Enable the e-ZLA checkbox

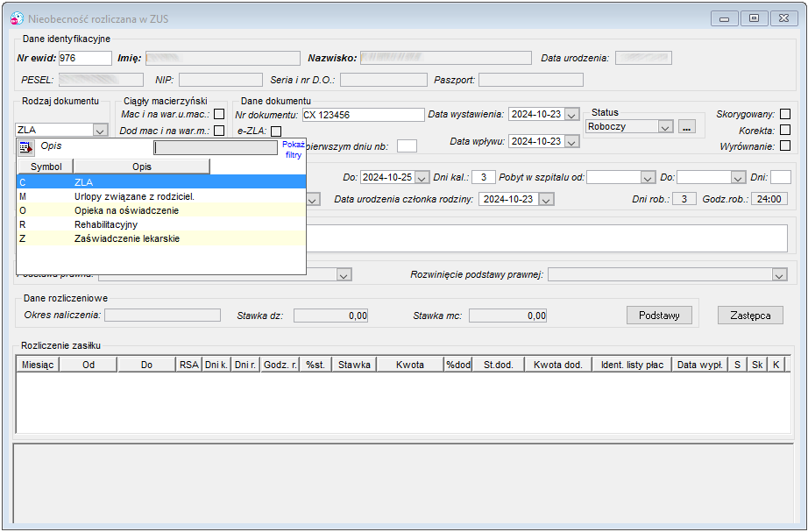[276, 131]
